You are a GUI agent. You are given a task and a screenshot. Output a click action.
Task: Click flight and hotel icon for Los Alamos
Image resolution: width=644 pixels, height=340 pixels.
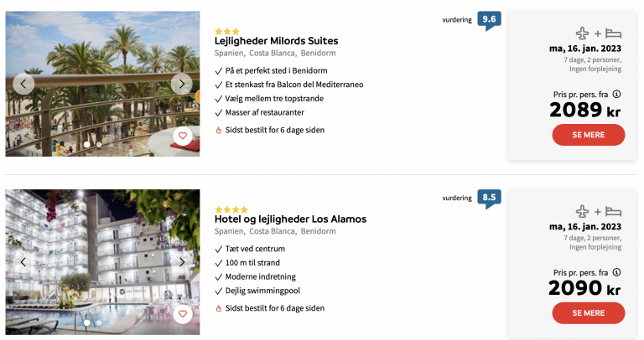tap(599, 212)
